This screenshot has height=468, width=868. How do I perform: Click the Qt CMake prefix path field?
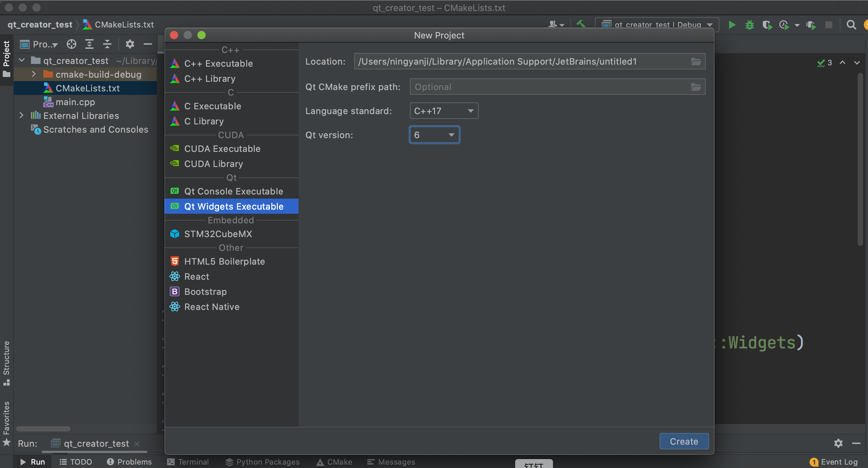click(550, 87)
